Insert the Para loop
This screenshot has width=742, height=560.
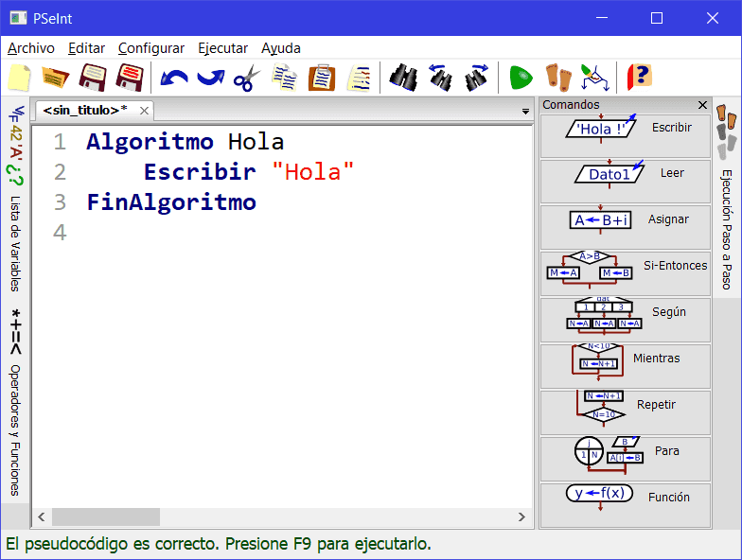[x=626, y=460]
